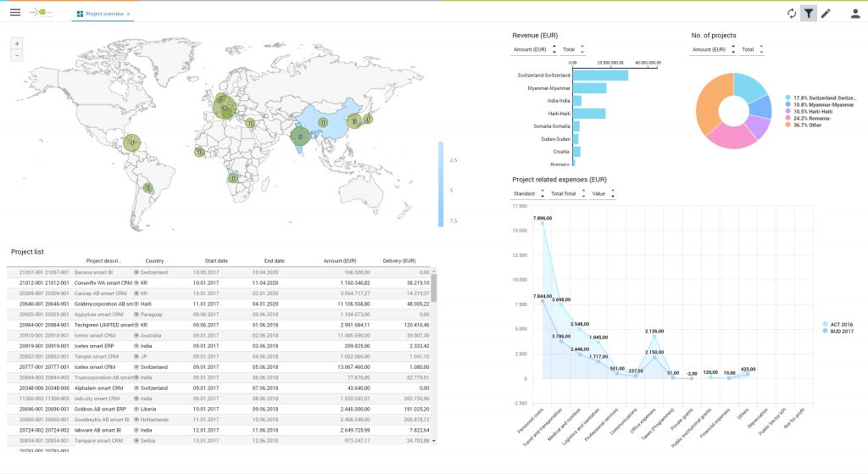Toggle the filter funnel icon
The width and height of the screenshot is (868, 474).
coord(809,14)
